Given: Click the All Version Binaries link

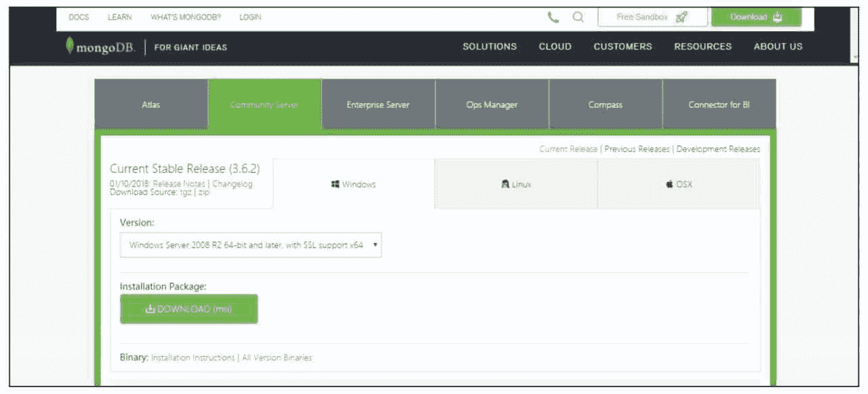Looking at the screenshot, I should click(x=277, y=357).
